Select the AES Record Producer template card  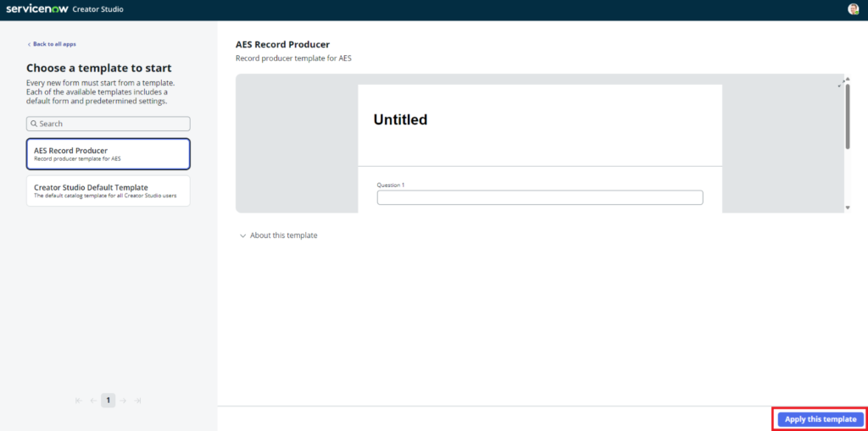(x=108, y=154)
